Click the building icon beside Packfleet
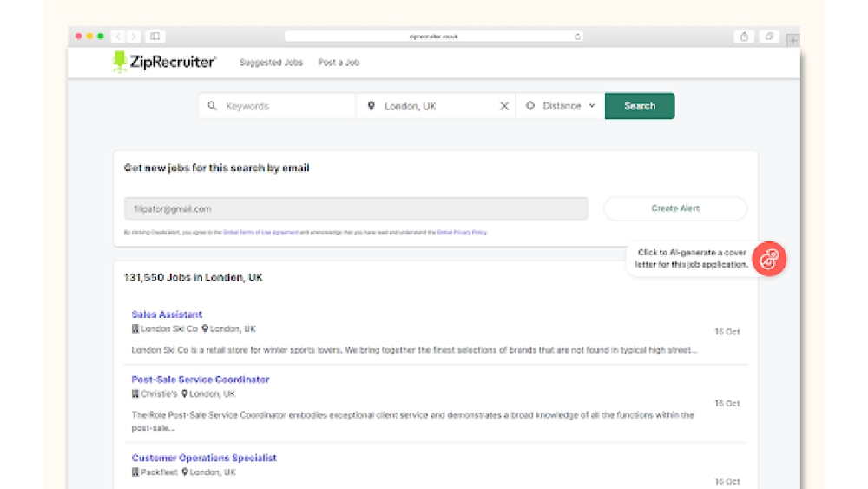The height and width of the screenshot is (489, 868). coord(135,472)
